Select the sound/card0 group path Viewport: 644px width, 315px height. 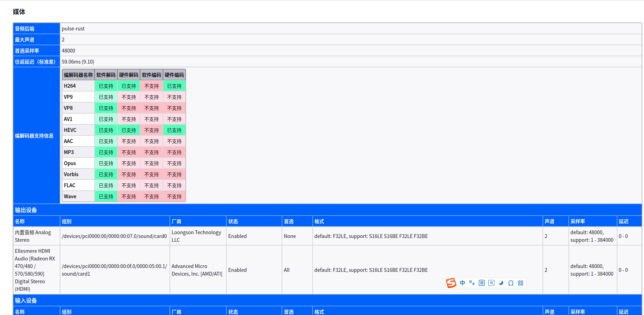(x=114, y=236)
